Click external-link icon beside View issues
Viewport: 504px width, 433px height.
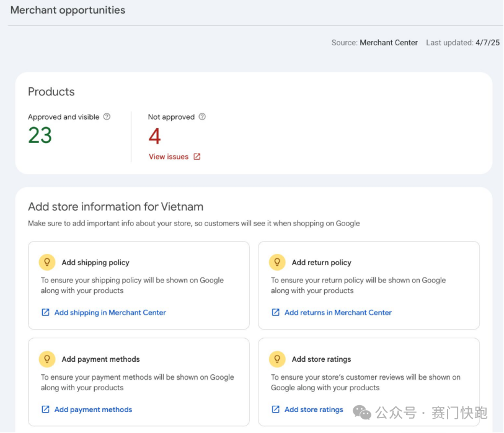197,157
